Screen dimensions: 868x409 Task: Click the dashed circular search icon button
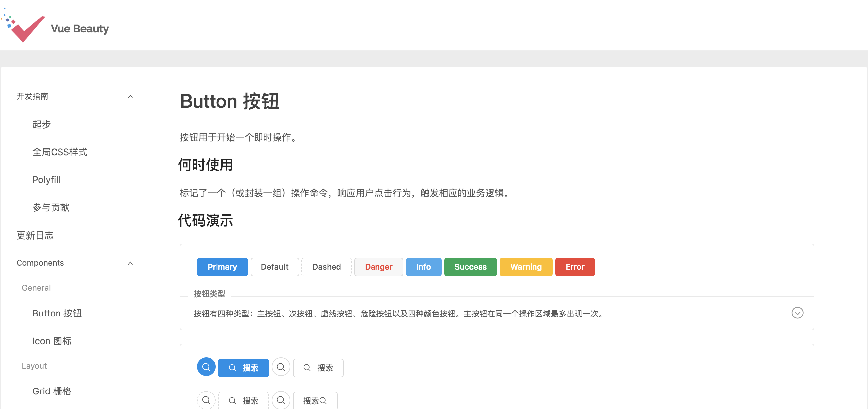(206, 400)
